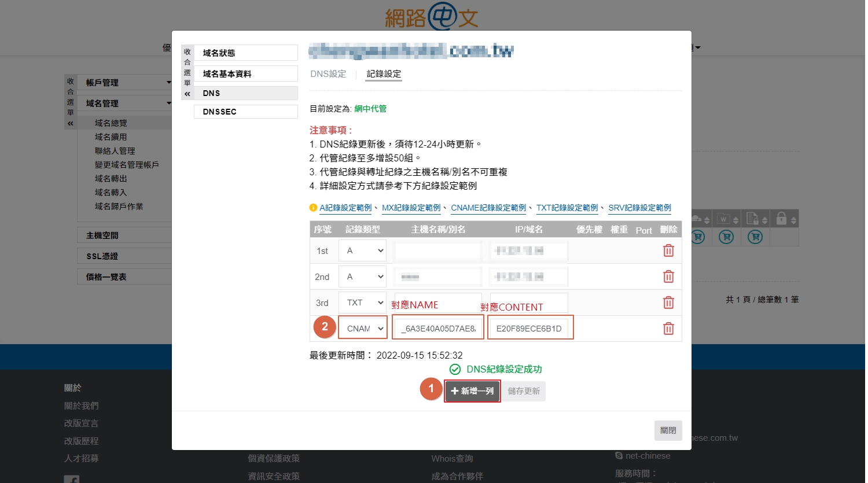This screenshot has height=483, width=868.
Task: Open the CNAME record type dropdown
Action: pyautogui.click(x=363, y=329)
